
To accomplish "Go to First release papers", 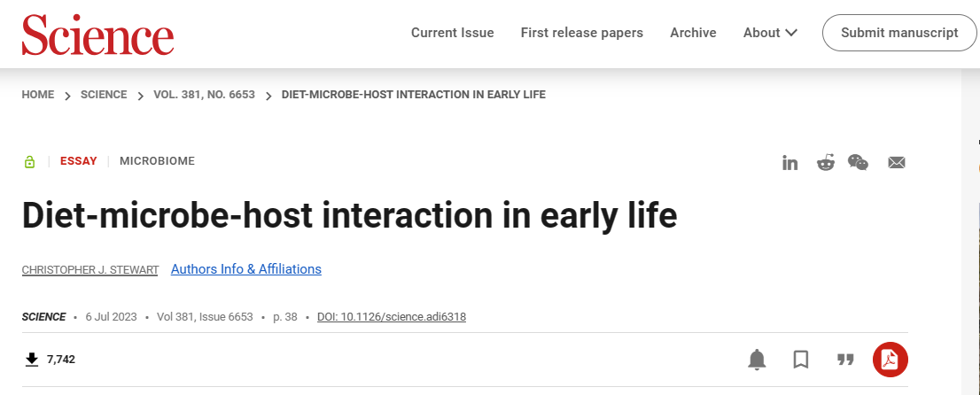I will [582, 33].
